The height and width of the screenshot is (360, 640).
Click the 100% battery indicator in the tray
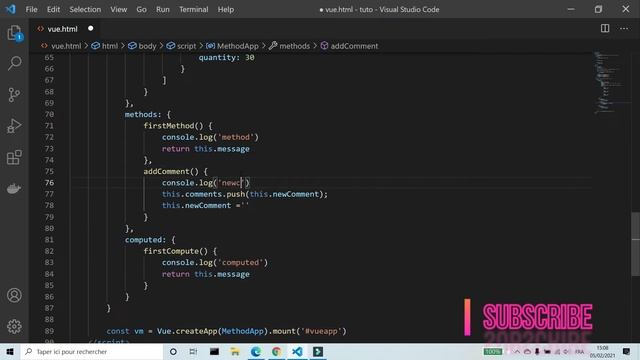pos(493,351)
